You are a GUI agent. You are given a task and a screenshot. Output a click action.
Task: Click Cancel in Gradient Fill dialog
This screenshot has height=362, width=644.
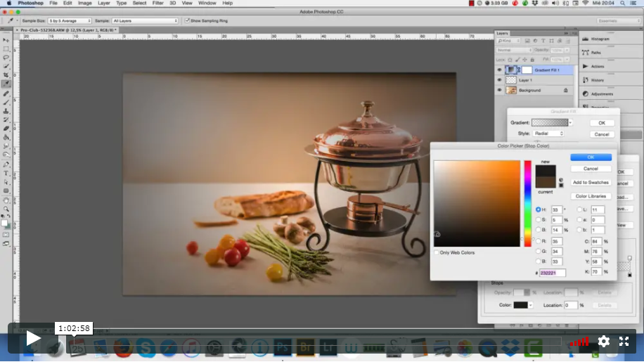pos(602,134)
